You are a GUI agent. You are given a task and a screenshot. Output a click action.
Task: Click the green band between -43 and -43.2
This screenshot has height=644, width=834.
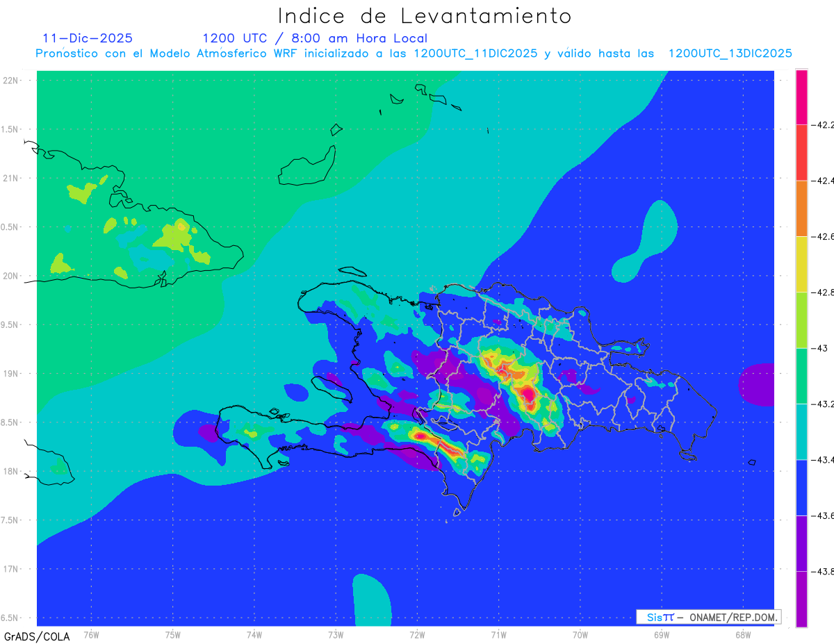[801, 376]
